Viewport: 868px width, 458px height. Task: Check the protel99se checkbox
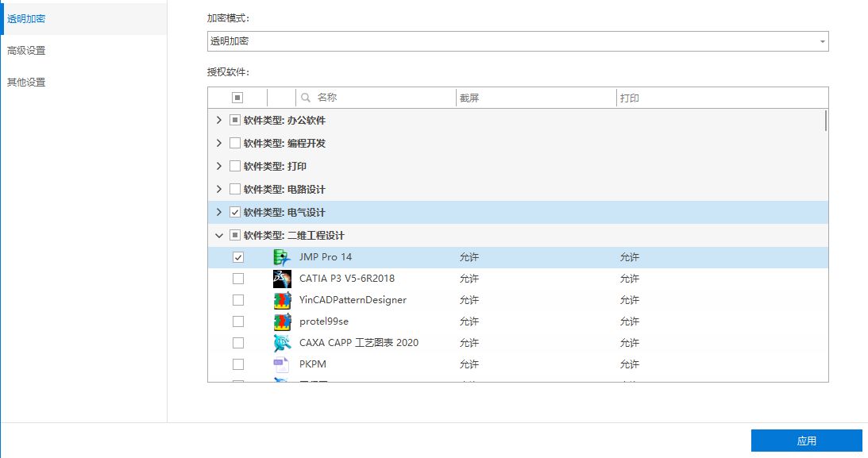click(238, 321)
